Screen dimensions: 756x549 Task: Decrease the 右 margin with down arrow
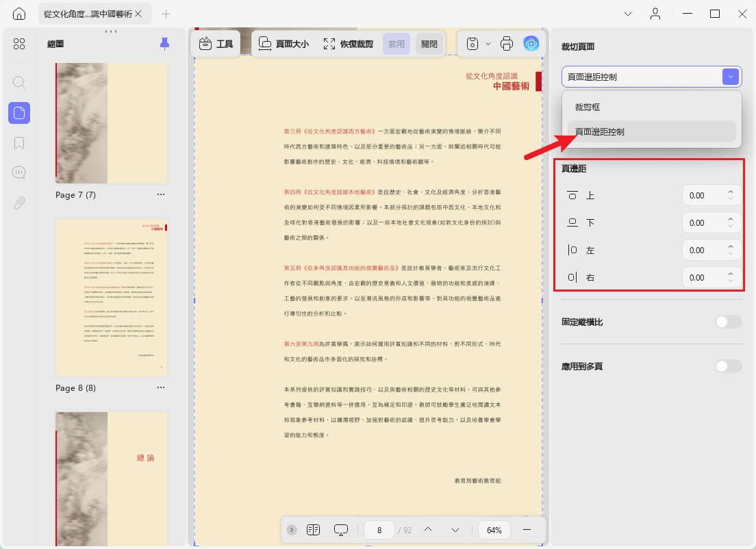point(731,281)
